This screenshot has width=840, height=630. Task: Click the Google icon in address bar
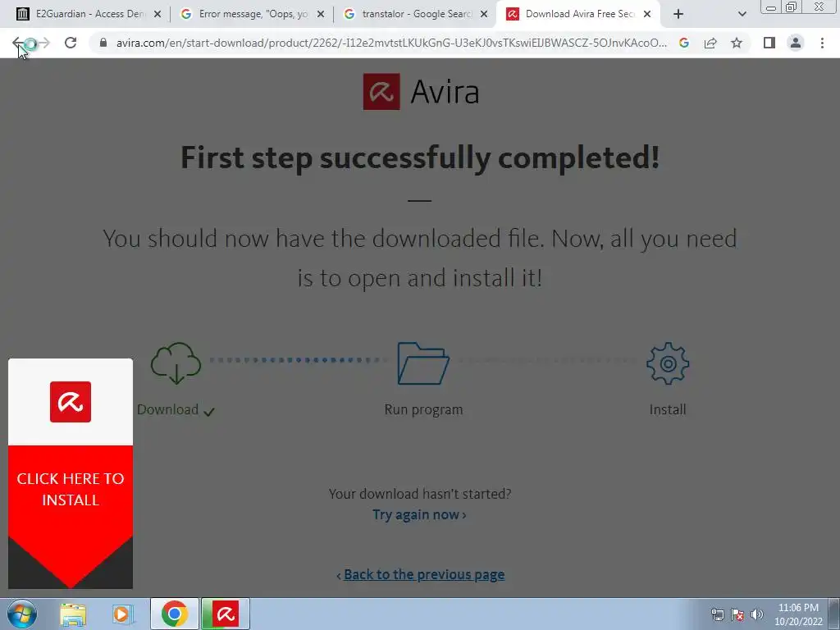(683, 43)
